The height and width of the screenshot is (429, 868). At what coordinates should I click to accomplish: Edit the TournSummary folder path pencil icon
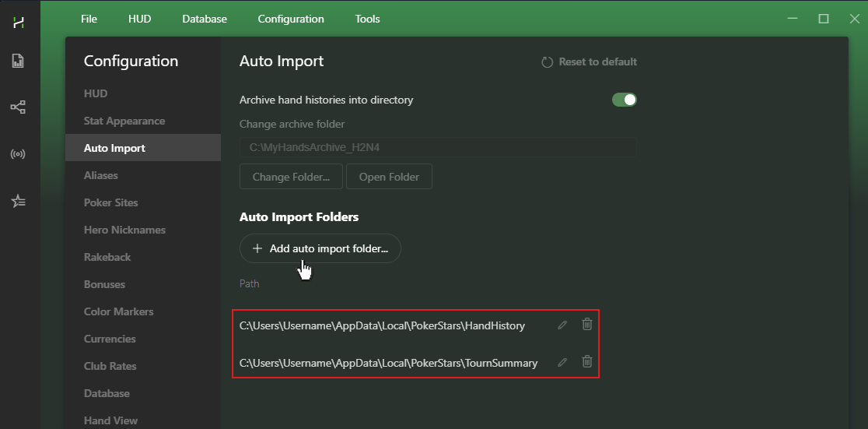(562, 363)
